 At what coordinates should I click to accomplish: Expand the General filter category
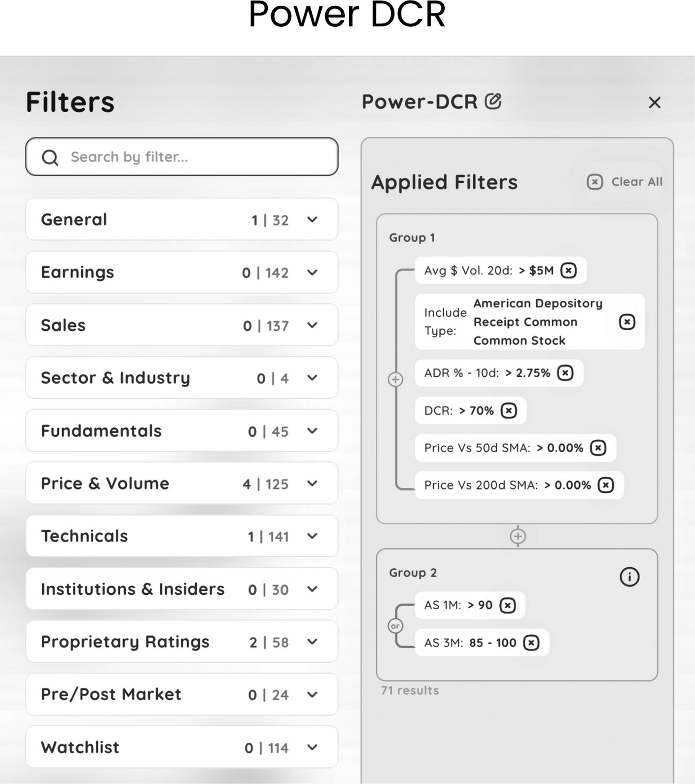(x=182, y=219)
